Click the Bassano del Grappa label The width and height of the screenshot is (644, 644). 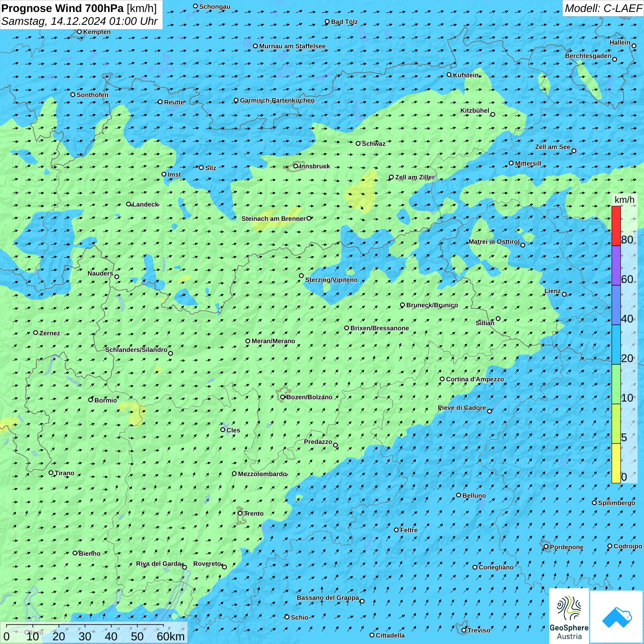328,598
